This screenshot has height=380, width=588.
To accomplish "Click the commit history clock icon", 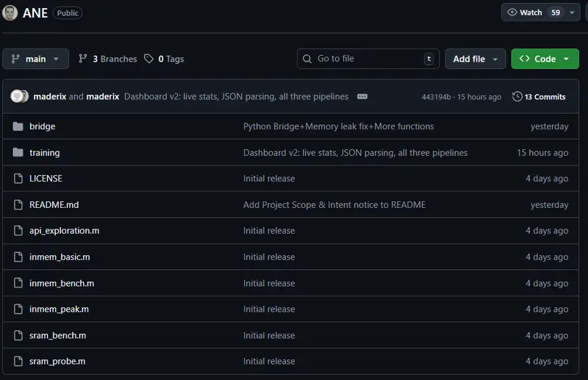I will point(517,97).
